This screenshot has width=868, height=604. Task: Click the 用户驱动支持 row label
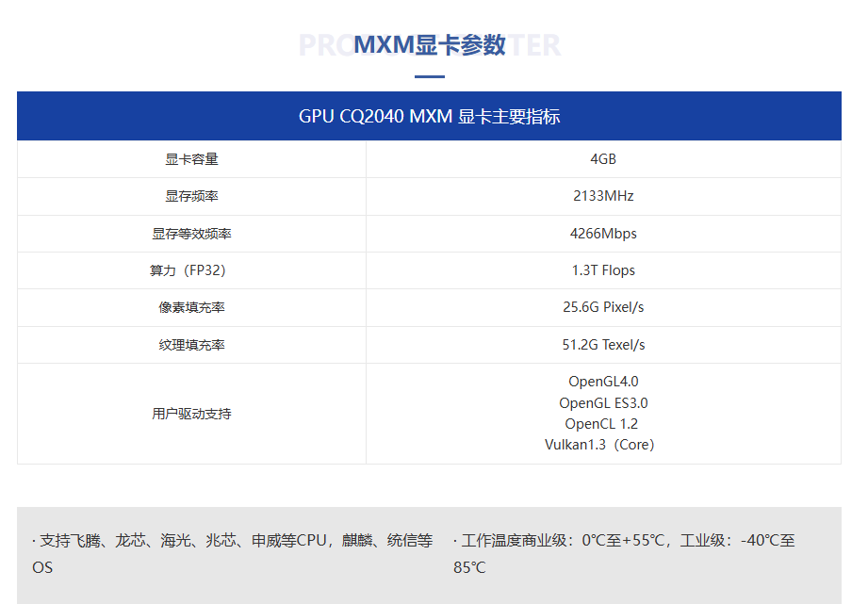[189, 413]
